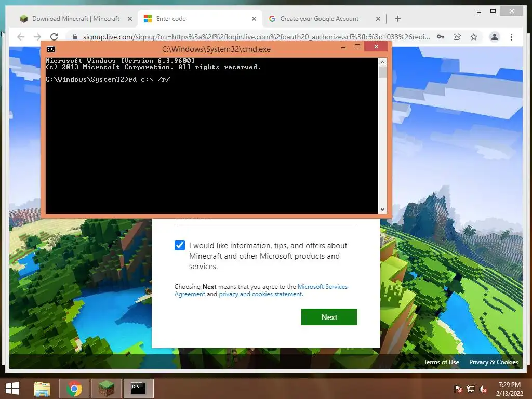Uncheck Minecraft offers information checkbox
This screenshot has height=399, width=532.
pyautogui.click(x=179, y=245)
